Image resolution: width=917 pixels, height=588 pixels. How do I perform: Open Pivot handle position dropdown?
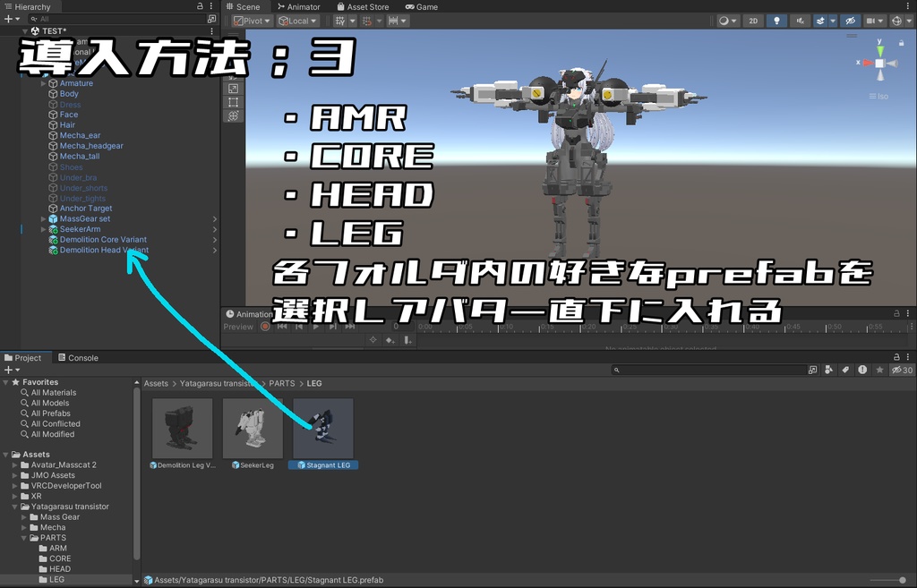pos(252,21)
